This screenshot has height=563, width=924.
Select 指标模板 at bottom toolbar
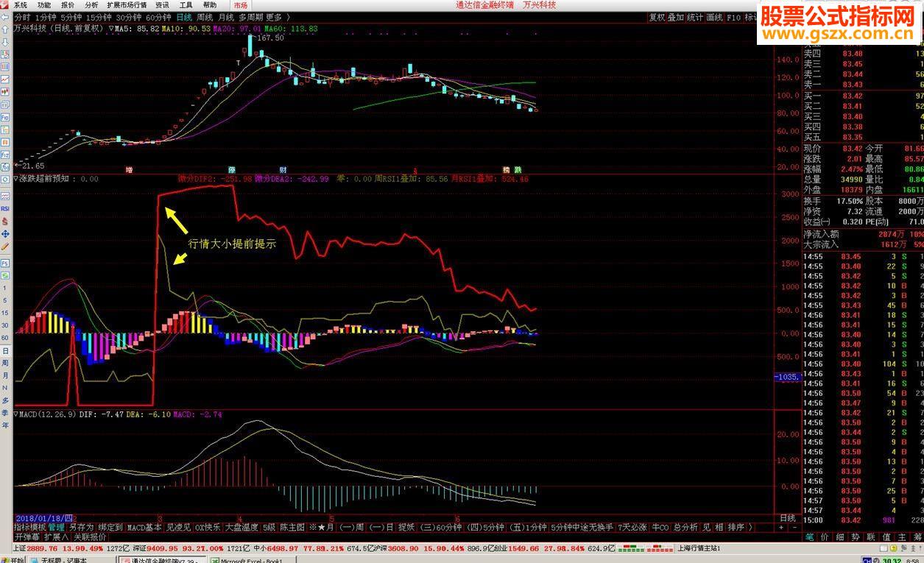click(30, 527)
